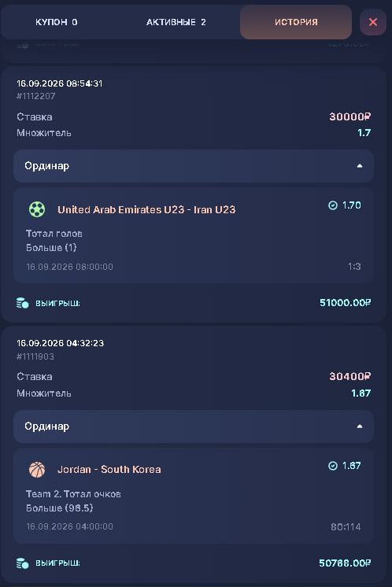The height and width of the screenshot is (587, 392).
Task: Select the История tab
Action: [x=296, y=22]
